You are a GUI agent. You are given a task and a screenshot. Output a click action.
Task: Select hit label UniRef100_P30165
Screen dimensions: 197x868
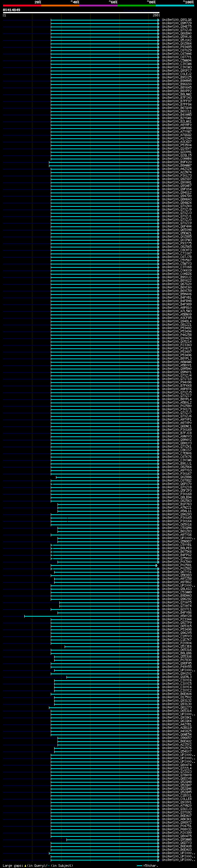coord(177,518)
